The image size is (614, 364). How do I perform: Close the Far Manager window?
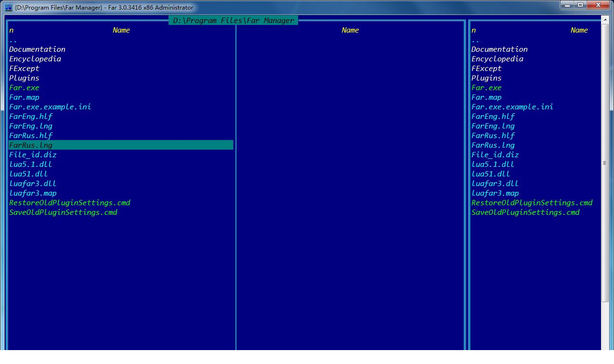pyautogui.click(x=599, y=5)
